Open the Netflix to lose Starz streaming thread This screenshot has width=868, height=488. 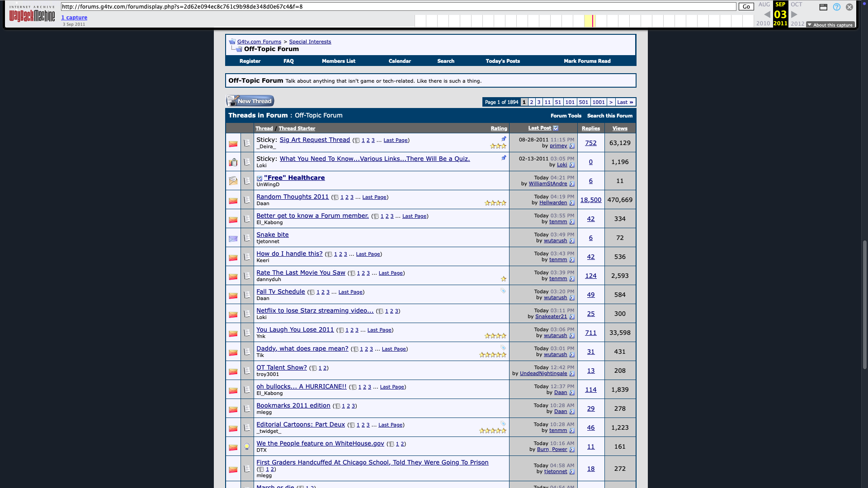tap(315, 310)
